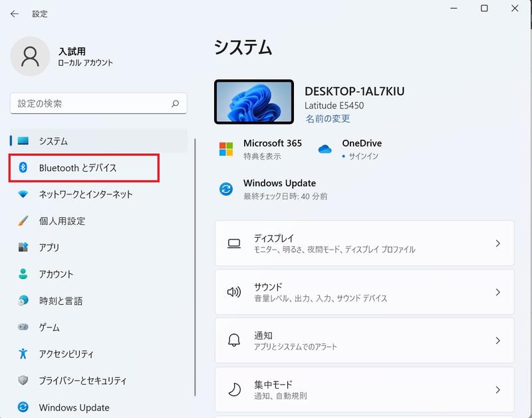Screen dimensions: 532x418
Task: Go back with the back arrow
Action: click(x=14, y=13)
